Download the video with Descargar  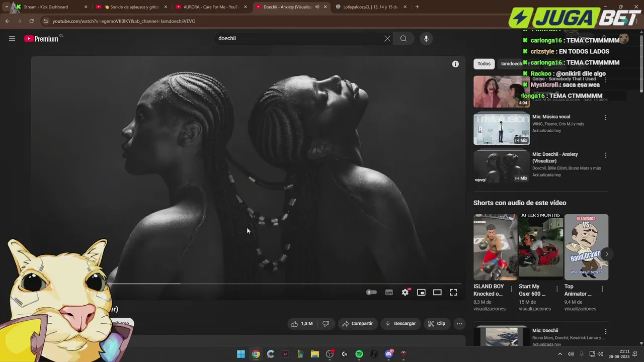(x=400, y=324)
